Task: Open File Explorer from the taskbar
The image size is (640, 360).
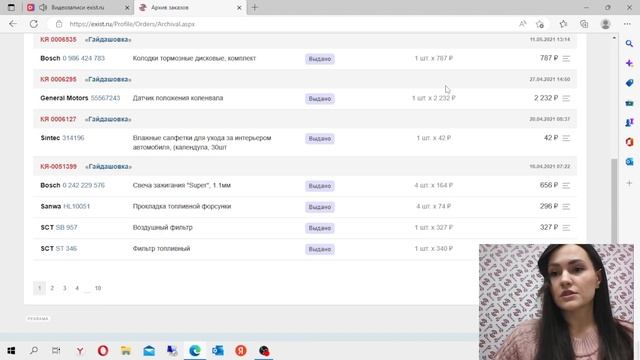Action: coord(126,351)
